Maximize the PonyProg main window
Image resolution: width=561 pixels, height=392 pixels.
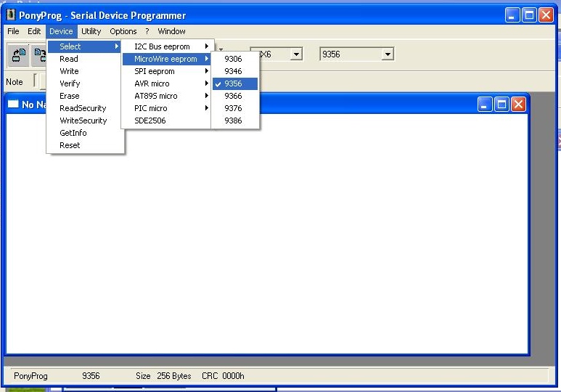click(x=529, y=15)
